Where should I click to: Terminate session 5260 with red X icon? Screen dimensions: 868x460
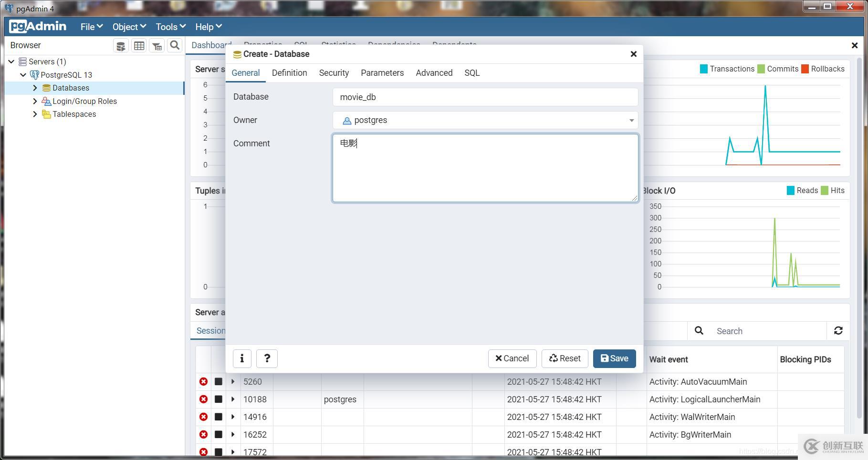203,381
